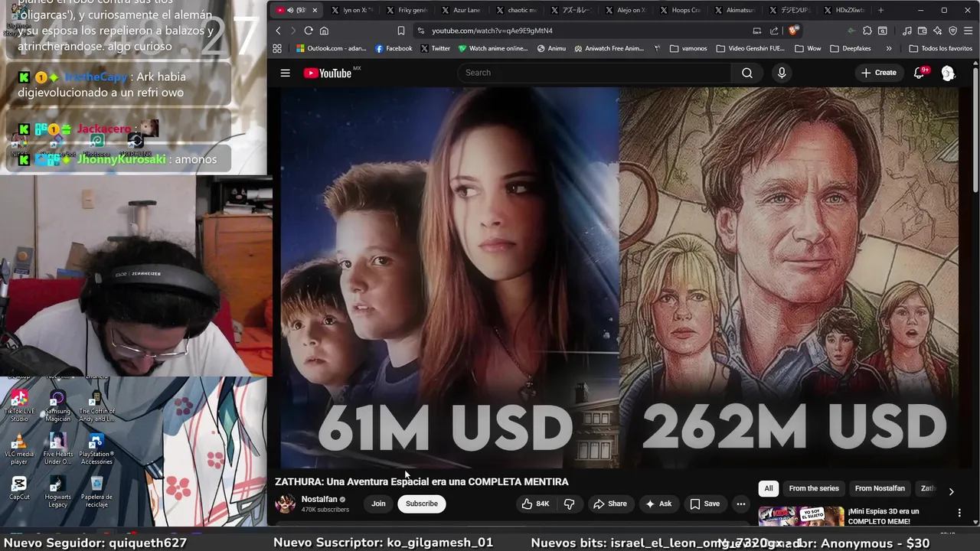The height and width of the screenshot is (551, 980).
Task: Open the browser extensions puzzle icon
Action: coord(867,31)
